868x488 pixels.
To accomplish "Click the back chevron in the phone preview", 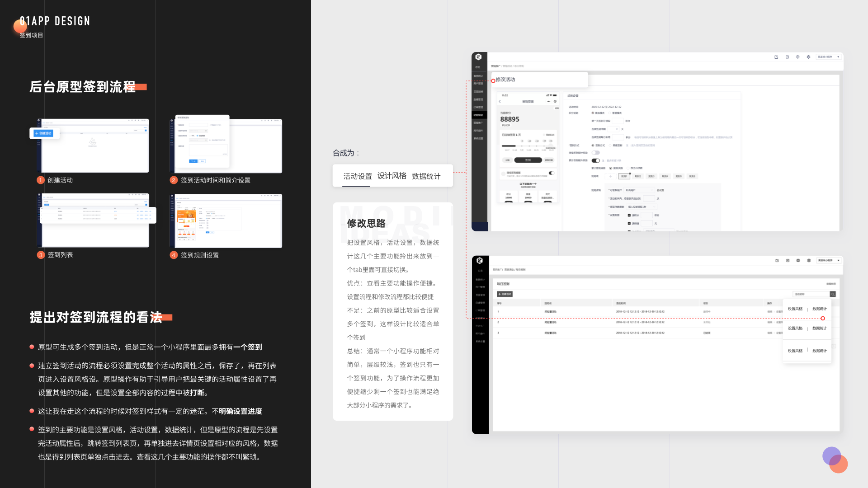I will pyautogui.click(x=500, y=102).
